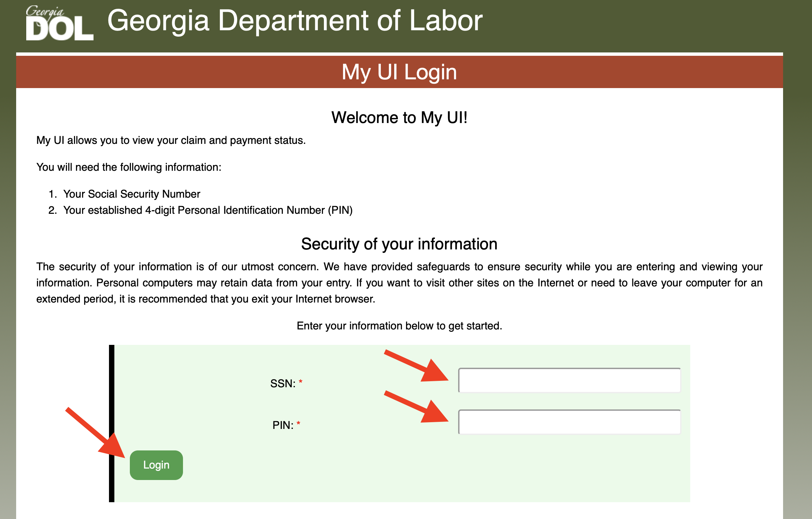Viewport: 812px width, 519px height.
Task: Click the PIN field label
Action: click(x=283, y=425)
